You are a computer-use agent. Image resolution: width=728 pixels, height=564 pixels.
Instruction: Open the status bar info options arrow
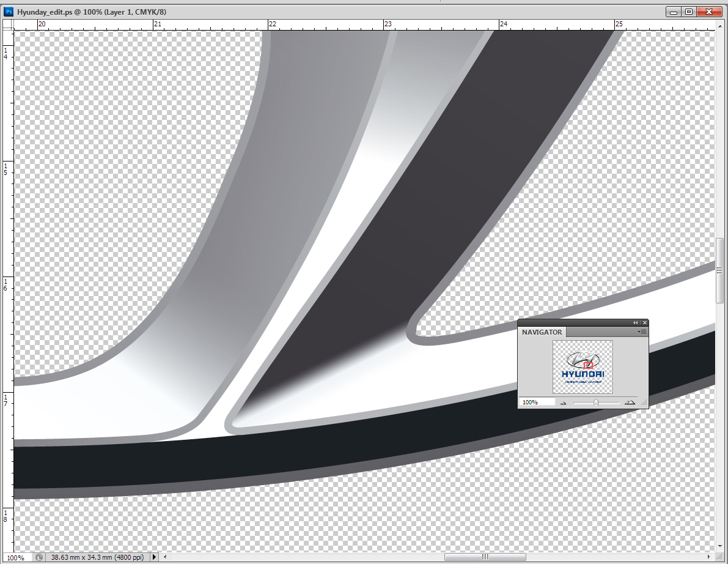click(x=155, y=557)
